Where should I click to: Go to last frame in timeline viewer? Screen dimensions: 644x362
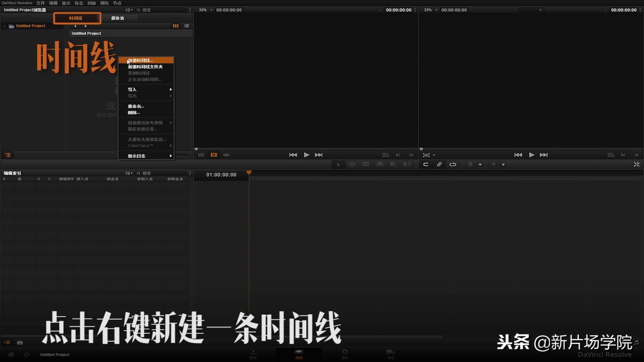[x=544, y=155]
